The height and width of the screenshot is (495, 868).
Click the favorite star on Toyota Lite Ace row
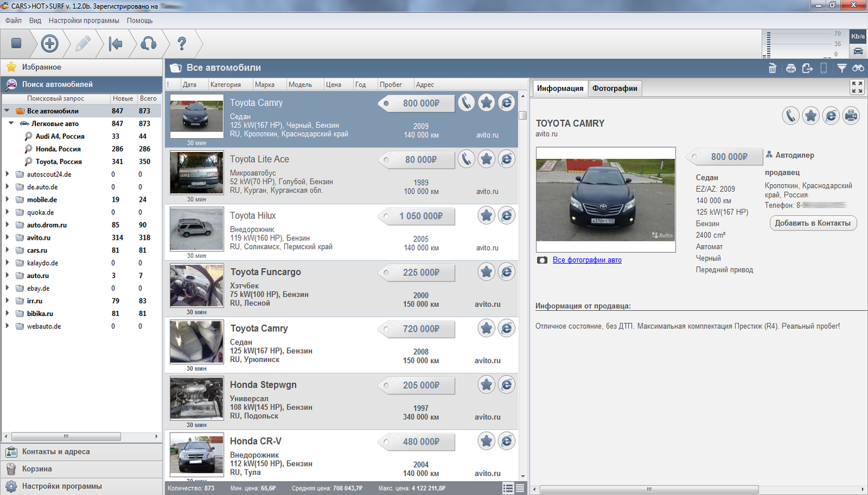click(x=486, y=159)
